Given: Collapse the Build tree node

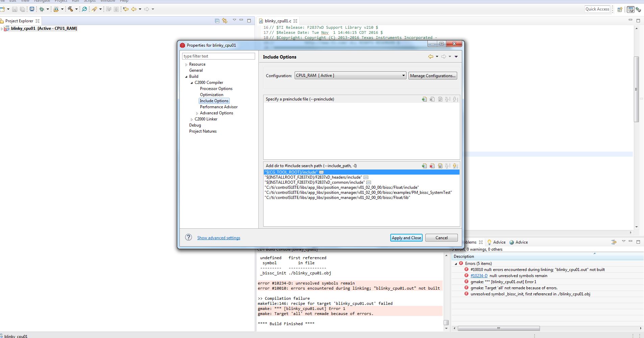Looking at the screenshot, I should 186,76.
